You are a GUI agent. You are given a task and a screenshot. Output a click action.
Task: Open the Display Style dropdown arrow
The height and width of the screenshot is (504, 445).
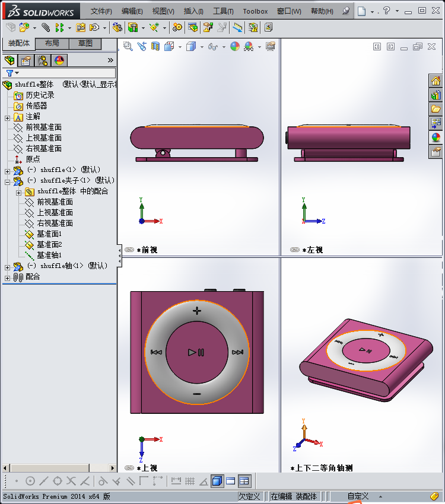point(202,47)
